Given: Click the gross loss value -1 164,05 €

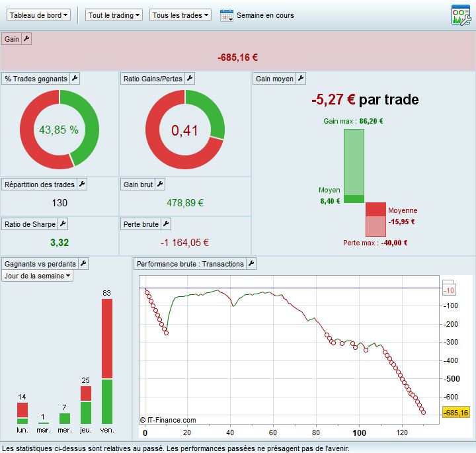Looking at the screenshot, I should (185, 243).
